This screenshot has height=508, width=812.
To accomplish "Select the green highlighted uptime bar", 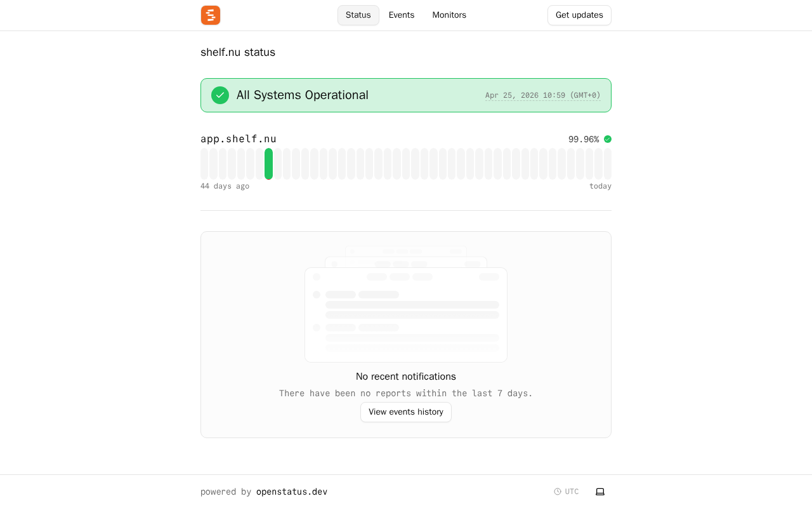I will pyautogui.click(x=269, y=164).
